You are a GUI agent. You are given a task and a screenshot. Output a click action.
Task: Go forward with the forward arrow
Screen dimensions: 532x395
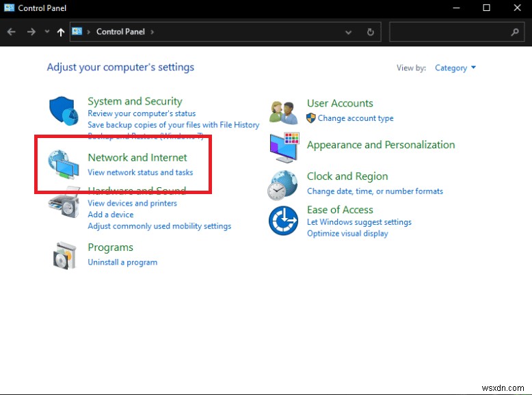pyautogui.click(x=31, y=32)
